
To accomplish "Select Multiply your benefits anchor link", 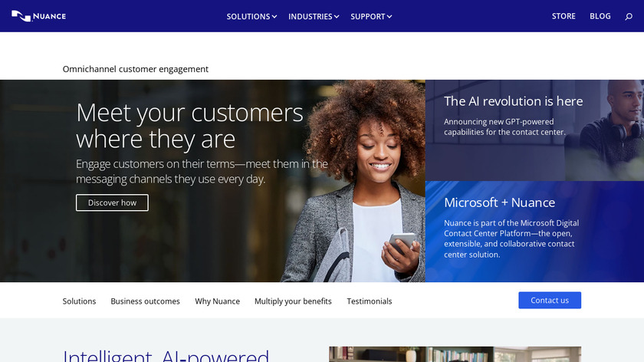I will (293, 301).
